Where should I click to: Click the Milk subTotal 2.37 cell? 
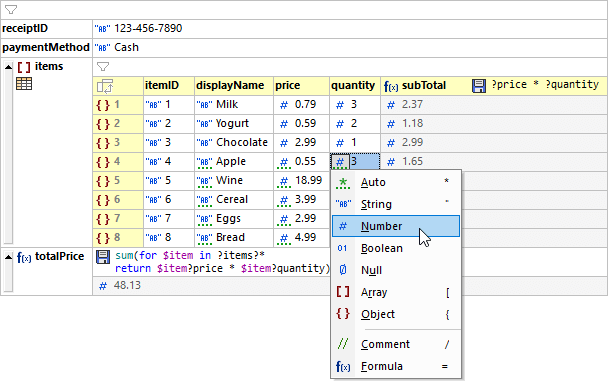coord(494,105)
